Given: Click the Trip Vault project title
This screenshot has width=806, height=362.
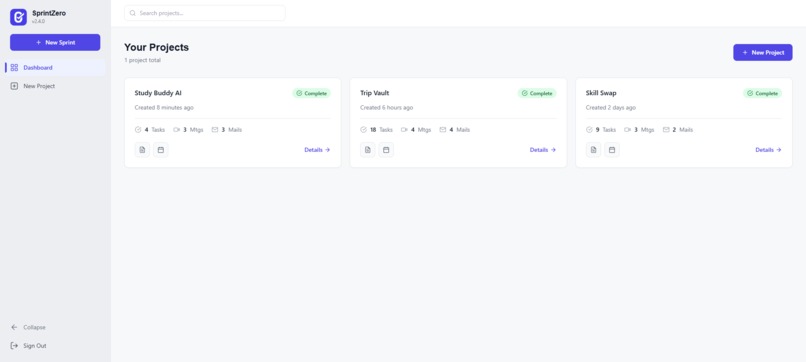Looking at the screenshot, I should pos(374,93).
